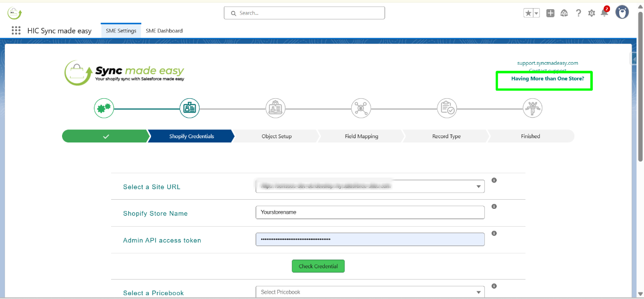Select the Record Type path step
The width and height of the screenshot is (644, 299).
pos(447,137)
